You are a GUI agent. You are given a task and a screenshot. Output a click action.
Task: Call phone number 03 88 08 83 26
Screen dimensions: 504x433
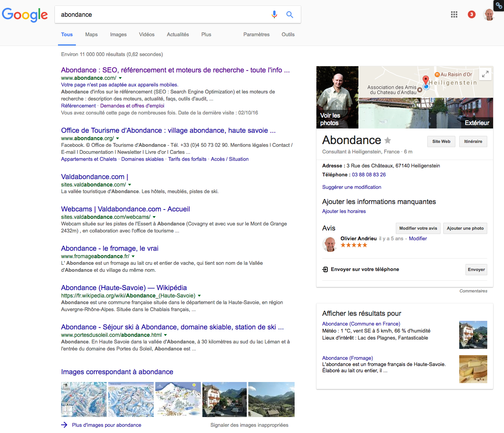coord(369,175)
